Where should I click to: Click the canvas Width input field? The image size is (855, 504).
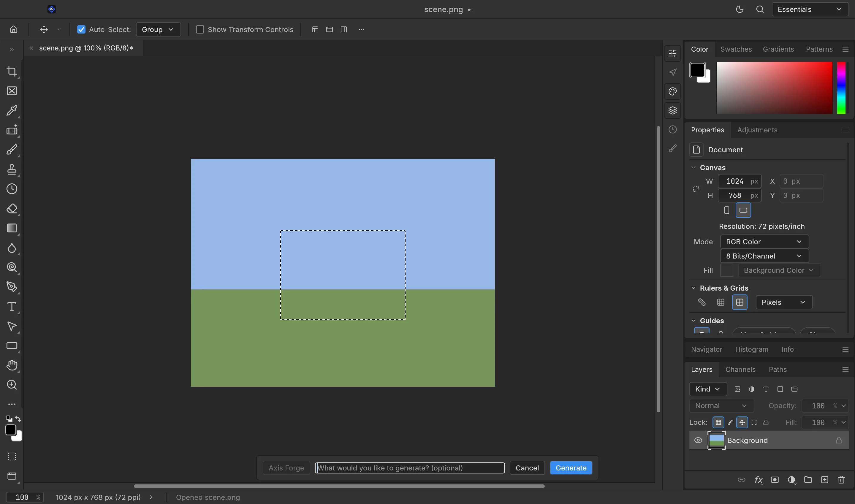740,181
